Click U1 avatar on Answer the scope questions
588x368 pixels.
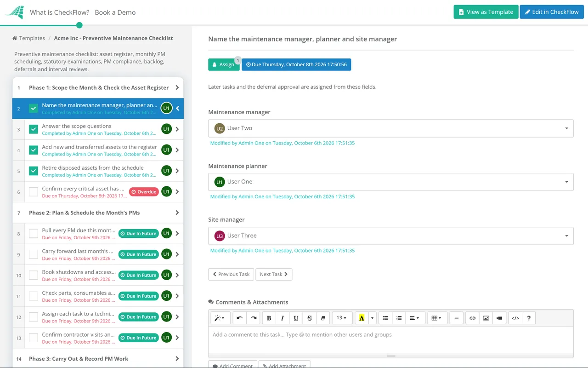pos(166,129)
